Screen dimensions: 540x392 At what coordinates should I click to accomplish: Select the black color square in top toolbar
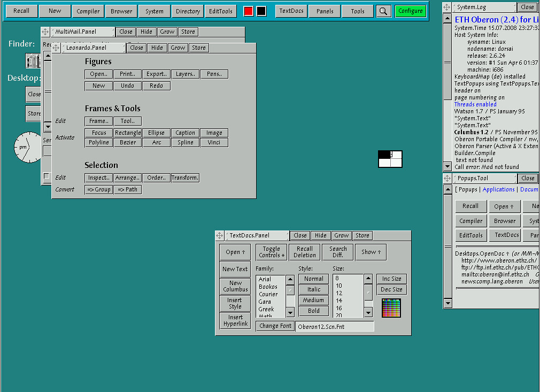261,11
